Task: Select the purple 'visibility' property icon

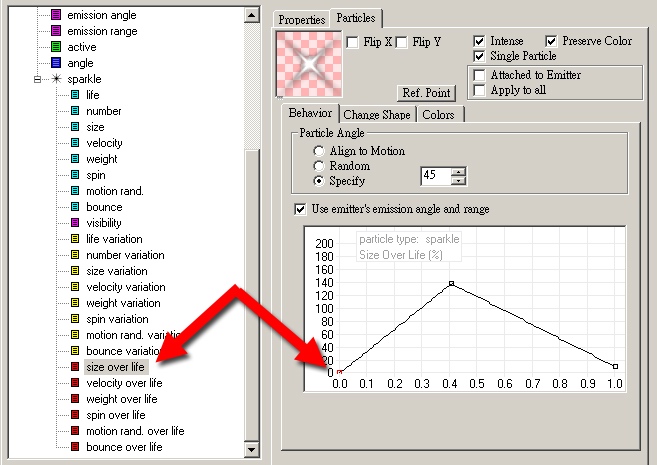Action: click(75, 223)
